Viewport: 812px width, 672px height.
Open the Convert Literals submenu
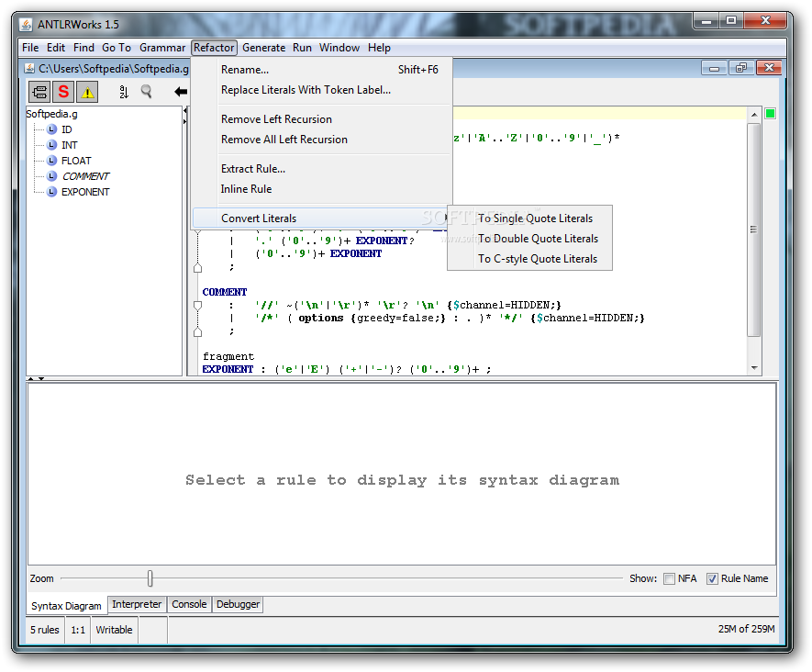click(320, 218)
